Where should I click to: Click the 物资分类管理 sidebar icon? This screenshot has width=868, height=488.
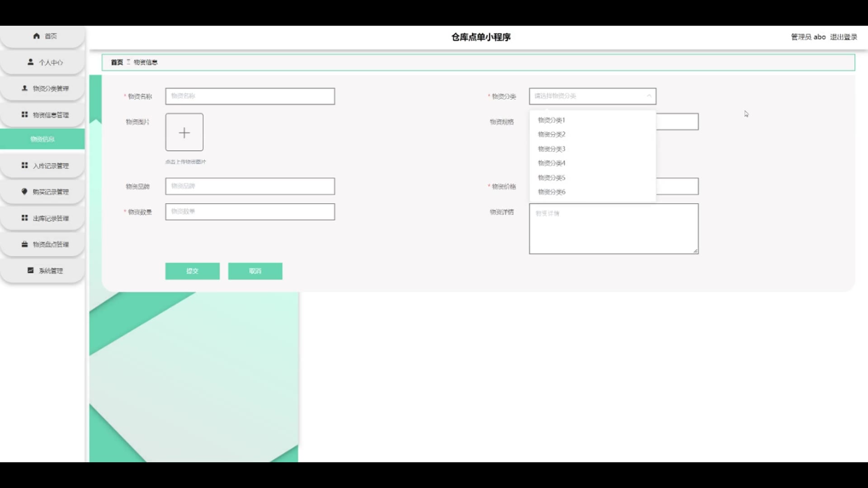(25, 88)
